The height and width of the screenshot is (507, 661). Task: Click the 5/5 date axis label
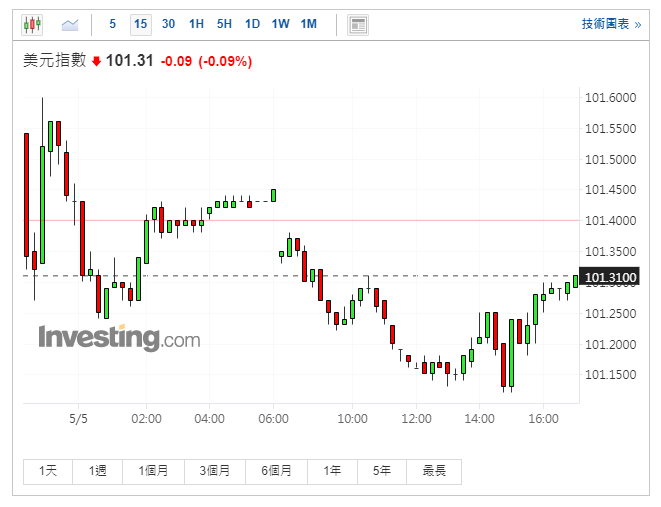click(78, 418)
